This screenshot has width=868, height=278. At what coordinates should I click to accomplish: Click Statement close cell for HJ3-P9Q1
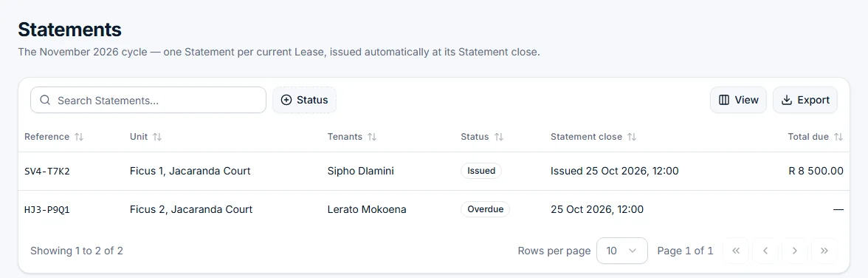[x=596, y=209]
